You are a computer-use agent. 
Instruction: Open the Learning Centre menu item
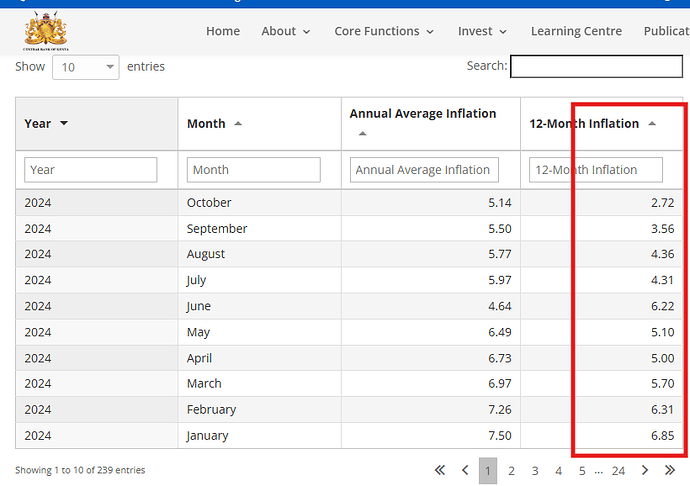click(576, 31)
